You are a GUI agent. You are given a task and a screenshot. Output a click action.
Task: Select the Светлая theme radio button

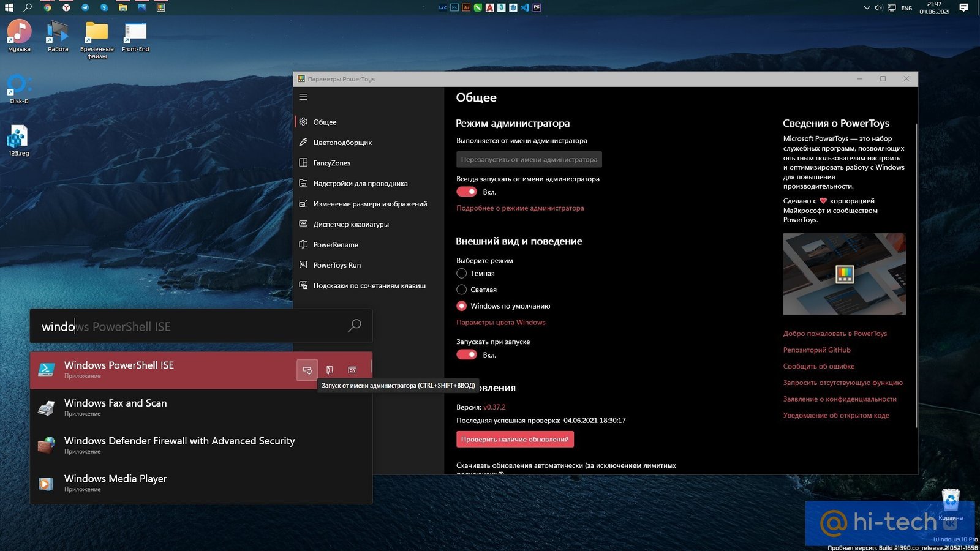[x=462, y=290]
